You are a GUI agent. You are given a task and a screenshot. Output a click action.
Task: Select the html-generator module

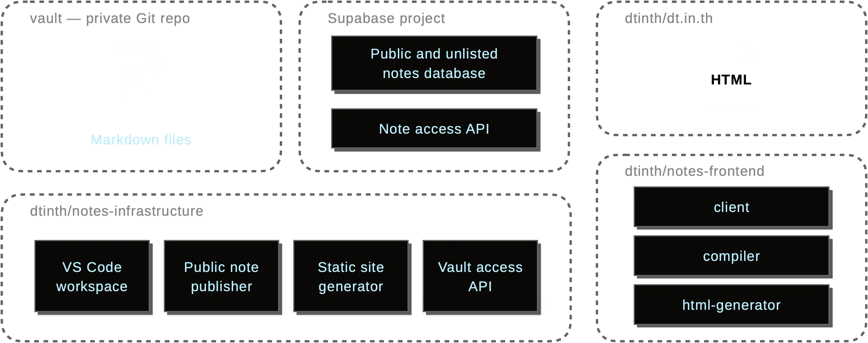pos(731,305)
